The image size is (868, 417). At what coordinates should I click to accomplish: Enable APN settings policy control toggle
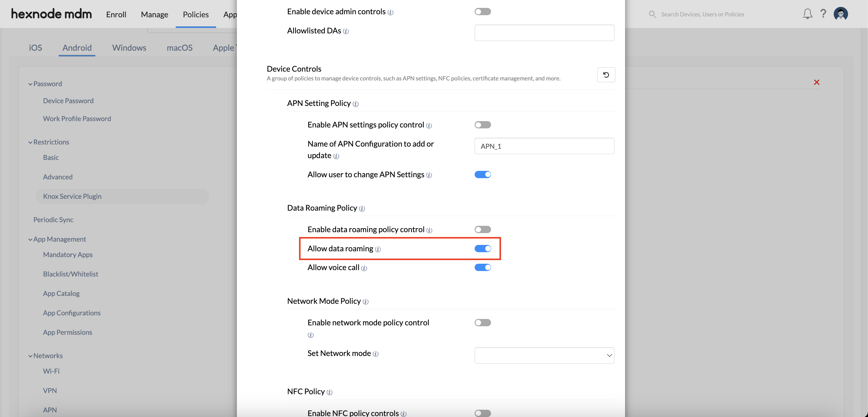click(x=483, y=125)
